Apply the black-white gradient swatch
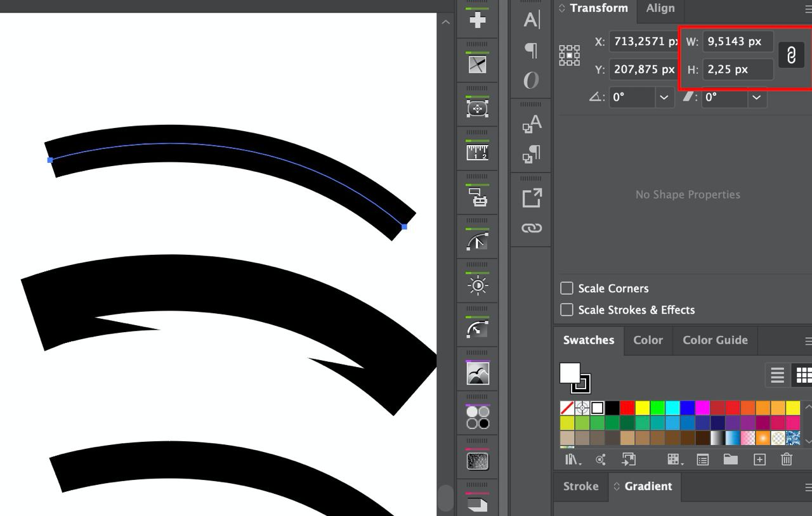This screenshot has width=812, height=516. click(x=717, y=438)
